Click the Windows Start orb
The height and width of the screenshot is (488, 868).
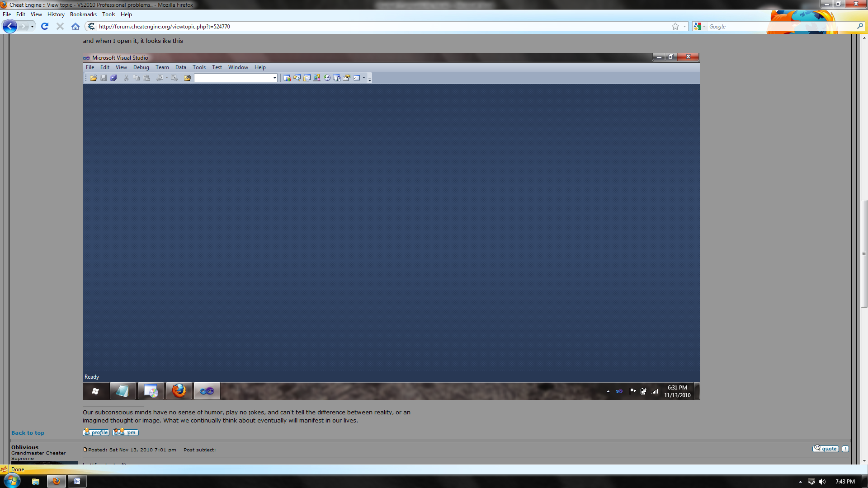[x=12, y=481]
